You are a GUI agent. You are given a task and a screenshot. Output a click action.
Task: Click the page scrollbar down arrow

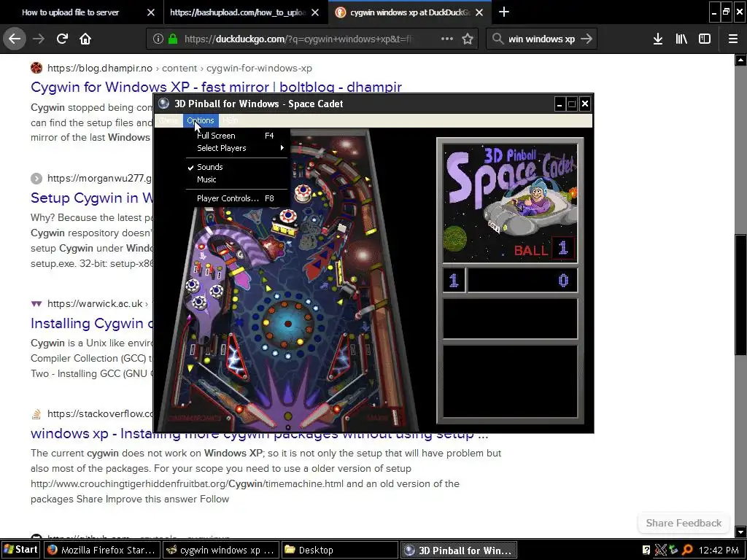740,532
